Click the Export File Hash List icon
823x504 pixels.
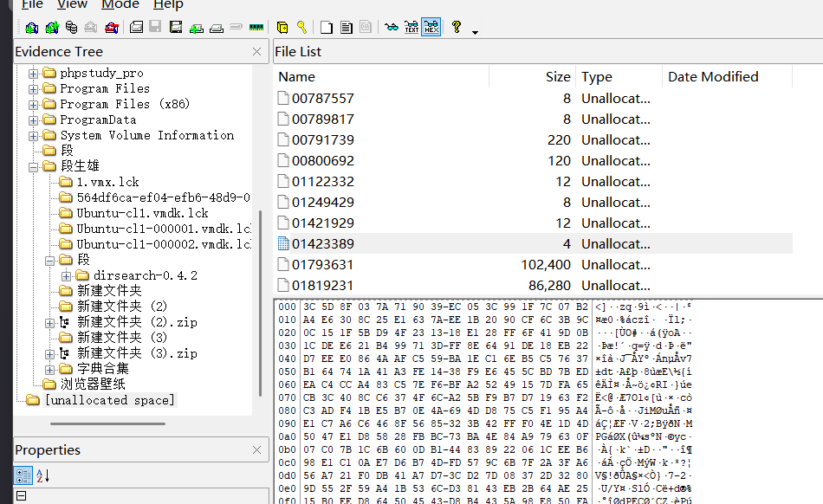347,27
